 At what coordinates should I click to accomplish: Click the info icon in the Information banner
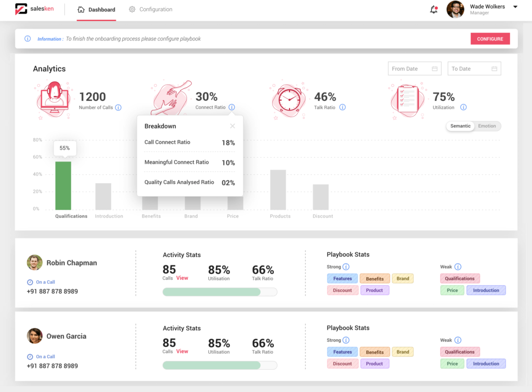pos(27,38)
